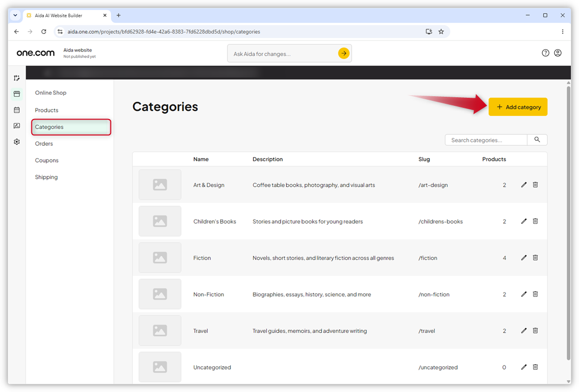Click the Uncategorized image placeholder
The width and height of the screenshot is (579, 392).
pyautogui.click(x=160, y=367)
